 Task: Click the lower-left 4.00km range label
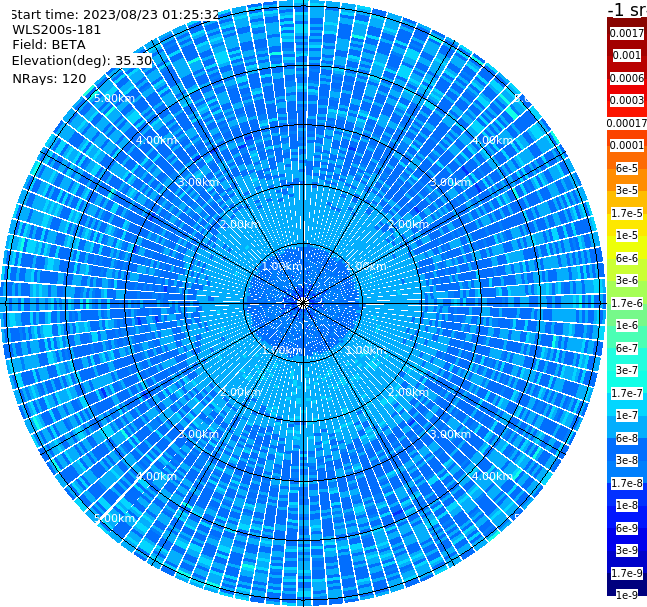click(x=156, y=476)
